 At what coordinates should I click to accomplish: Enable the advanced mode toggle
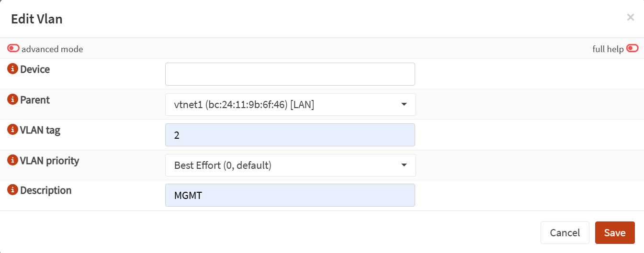tap(13, 48)
